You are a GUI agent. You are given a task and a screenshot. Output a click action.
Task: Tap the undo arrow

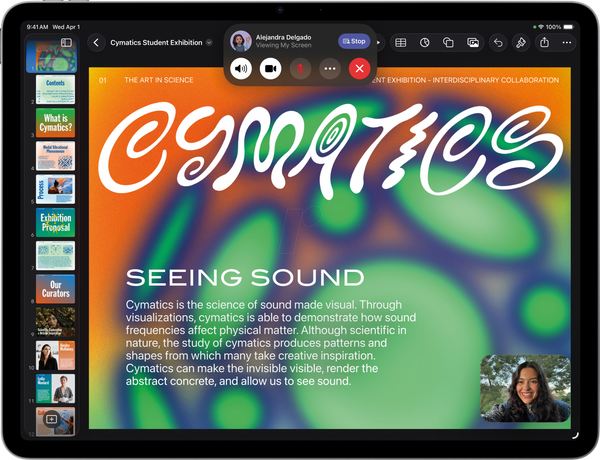click(x=498, y=42)
